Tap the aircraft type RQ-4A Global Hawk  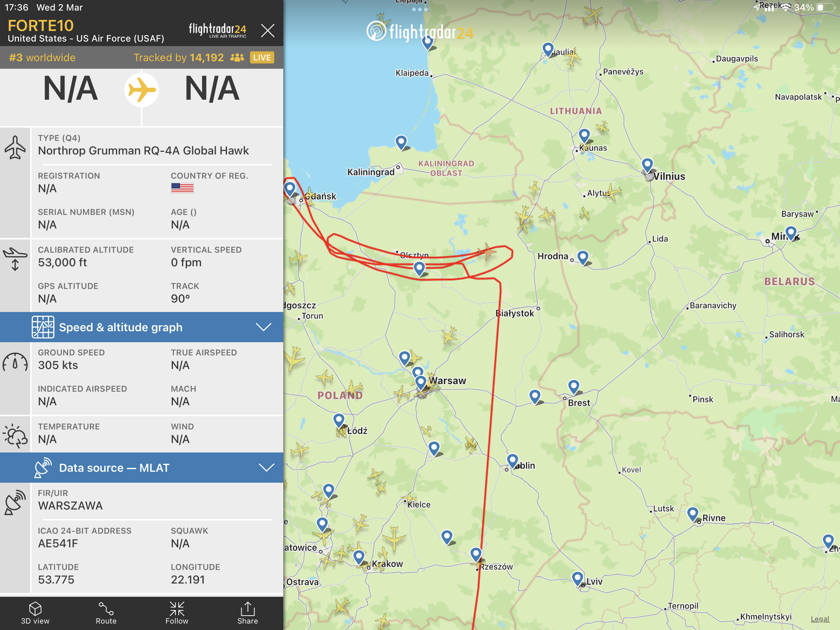[x=144, y=151]
